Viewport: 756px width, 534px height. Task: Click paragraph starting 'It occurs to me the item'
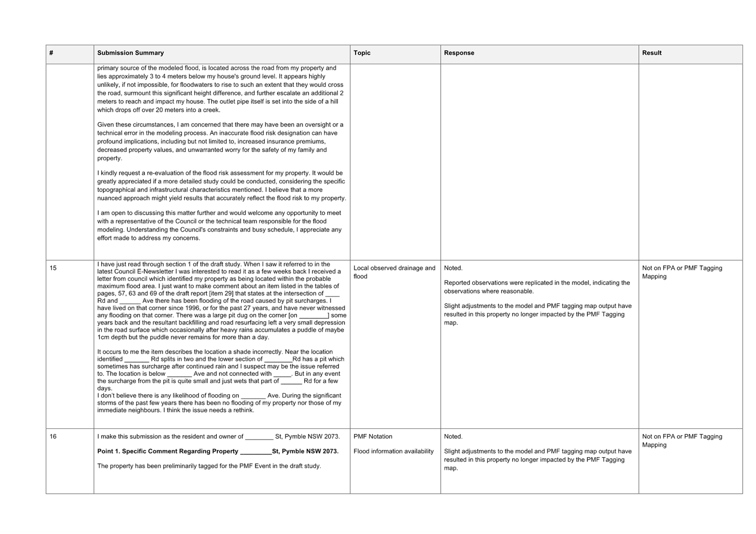(221, 370)
